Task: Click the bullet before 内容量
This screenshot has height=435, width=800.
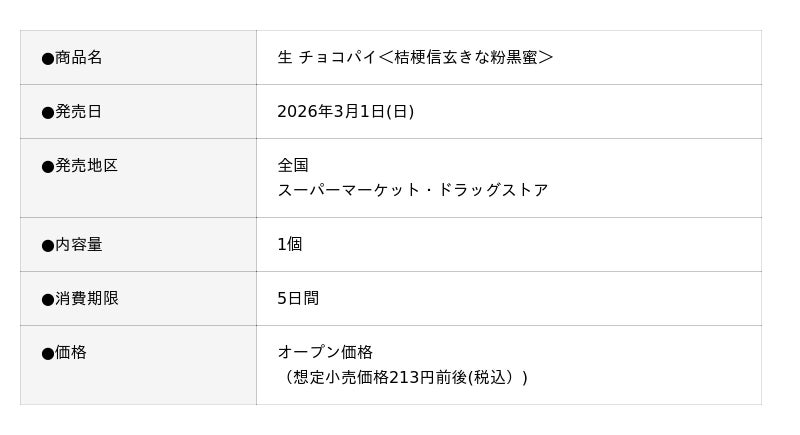Action: (x=47, y=245)
